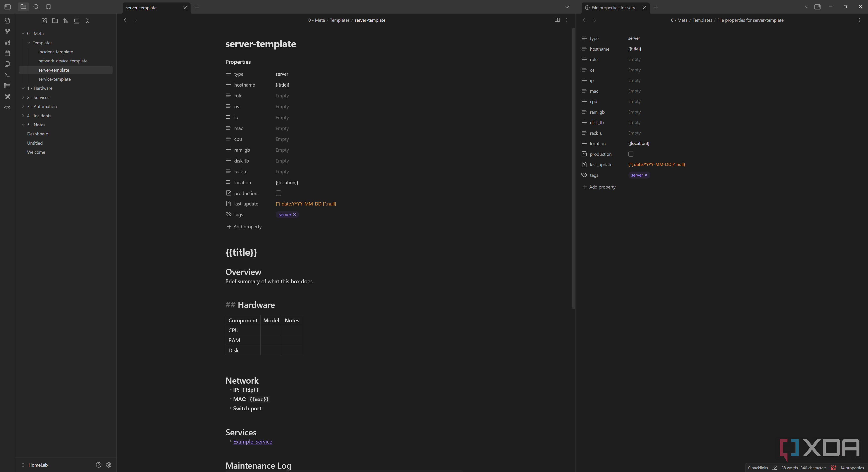Click the templater icon in the ribbon
The width and height of the screenshot is (868, 472).
coord(7,107)
